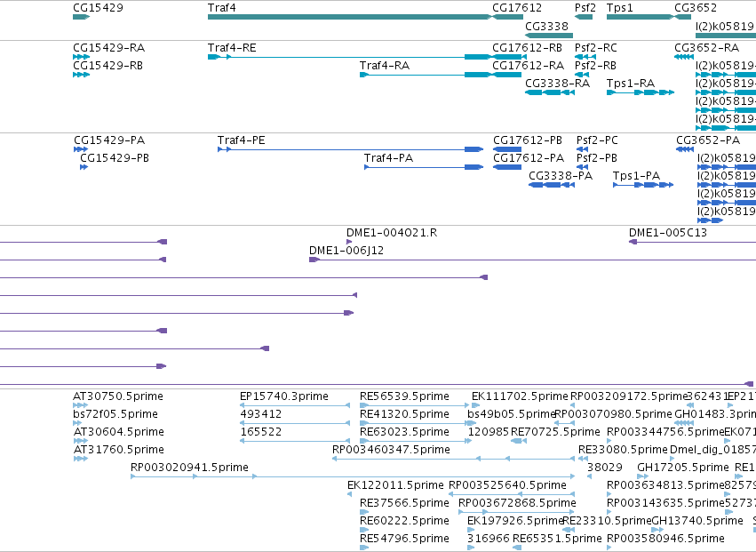
Task: Click the RP003525640.5prime EST label
Action: 507,485
